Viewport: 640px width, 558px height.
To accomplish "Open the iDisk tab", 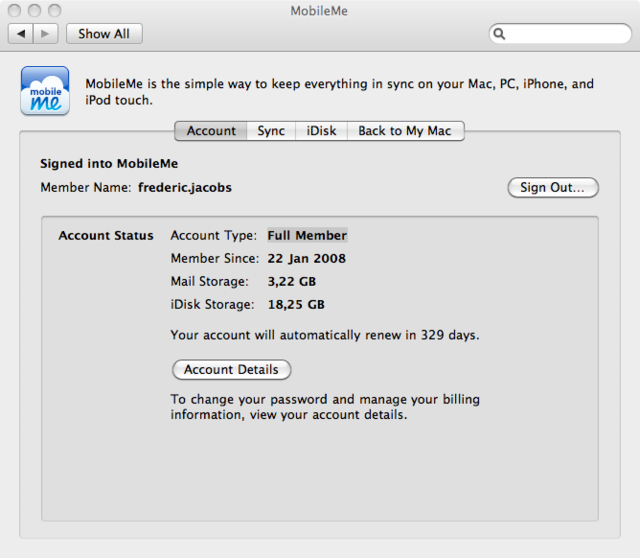I will [321, 131].
